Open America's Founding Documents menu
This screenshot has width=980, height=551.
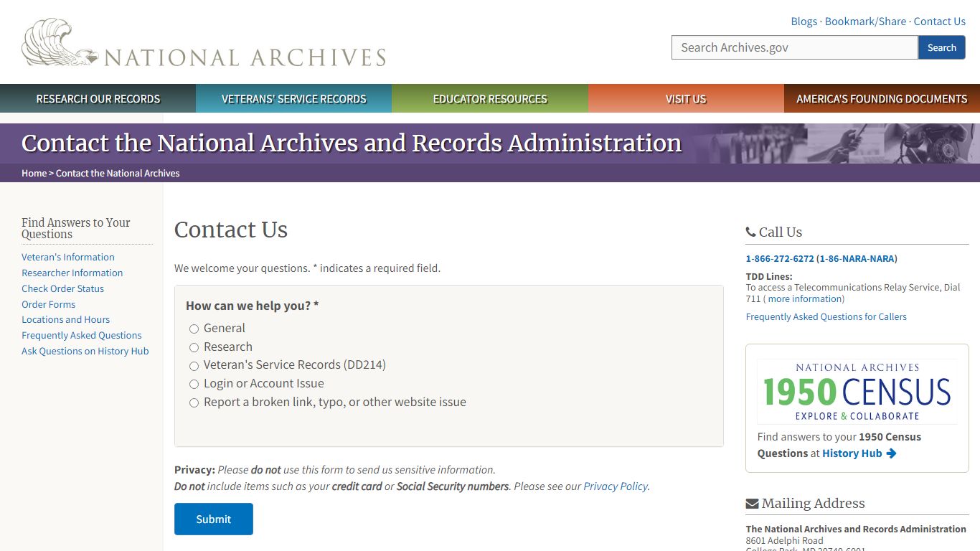pyautogui.click(x=882, y=98)
